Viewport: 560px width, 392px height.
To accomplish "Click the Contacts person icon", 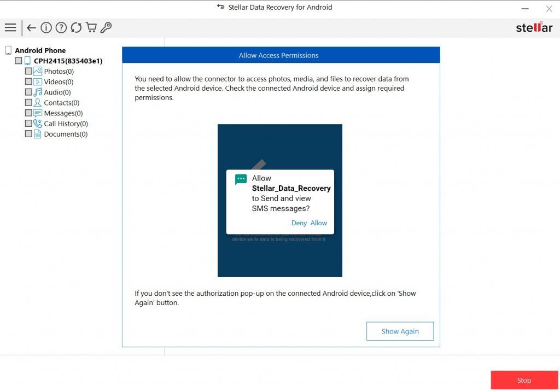I will click(x=38, y=102).
